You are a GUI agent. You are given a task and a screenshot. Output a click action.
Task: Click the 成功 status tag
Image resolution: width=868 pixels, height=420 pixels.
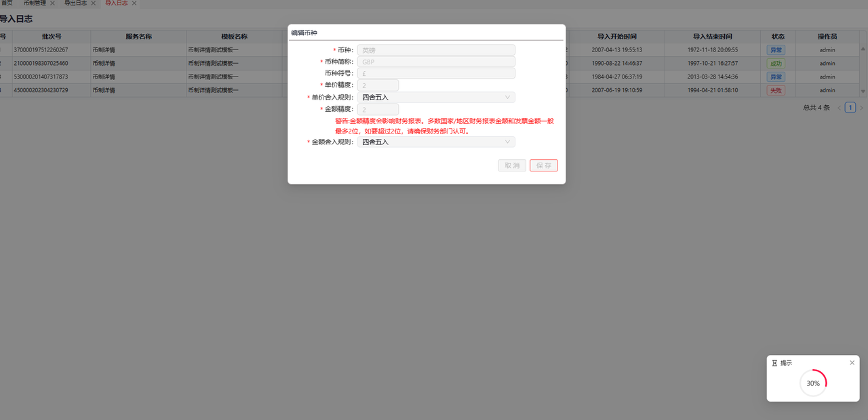pos(776,64)
